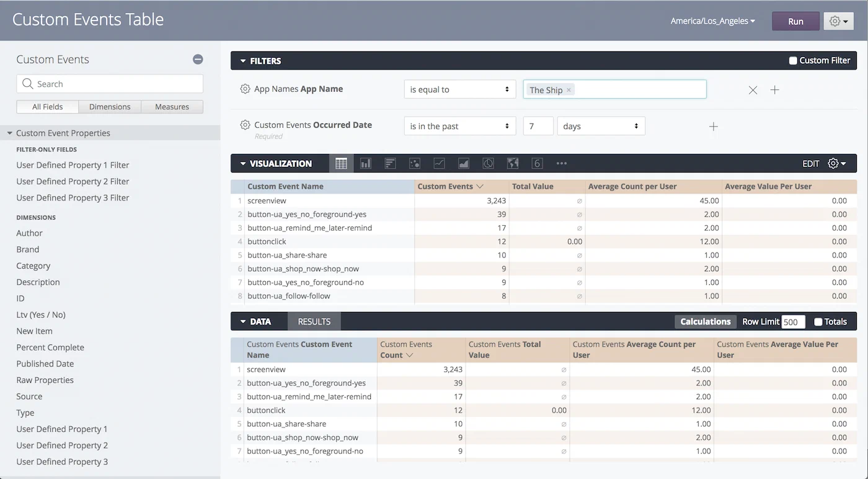Select the table visualization icon
Image resolution: width=868 pixels, height=479 pixels.
tap(340, 163)
